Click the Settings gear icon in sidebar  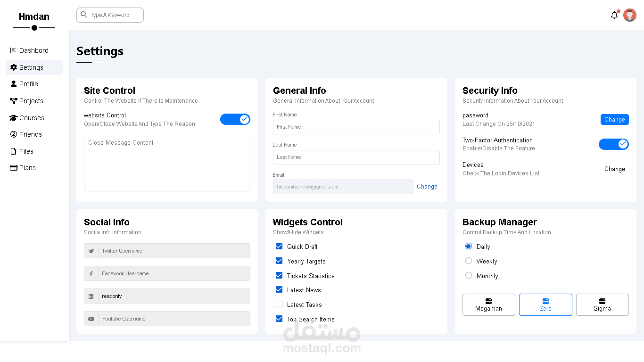[x=14, y=67]
